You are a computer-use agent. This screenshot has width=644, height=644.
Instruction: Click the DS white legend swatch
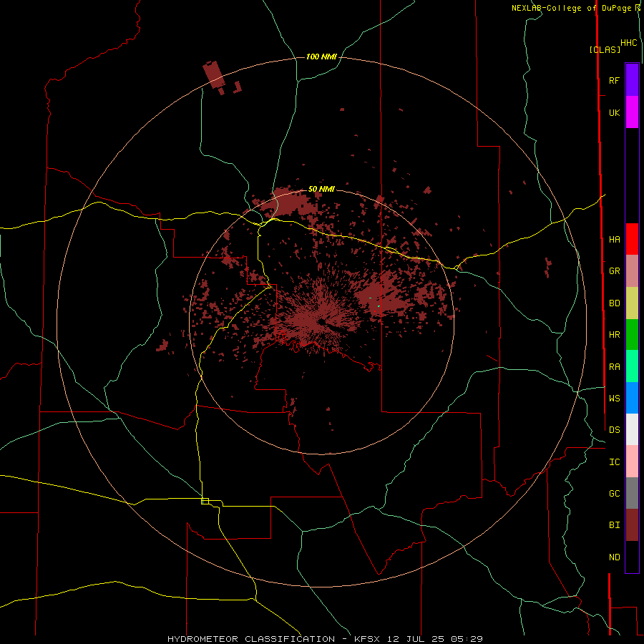[x=632, y=429]
